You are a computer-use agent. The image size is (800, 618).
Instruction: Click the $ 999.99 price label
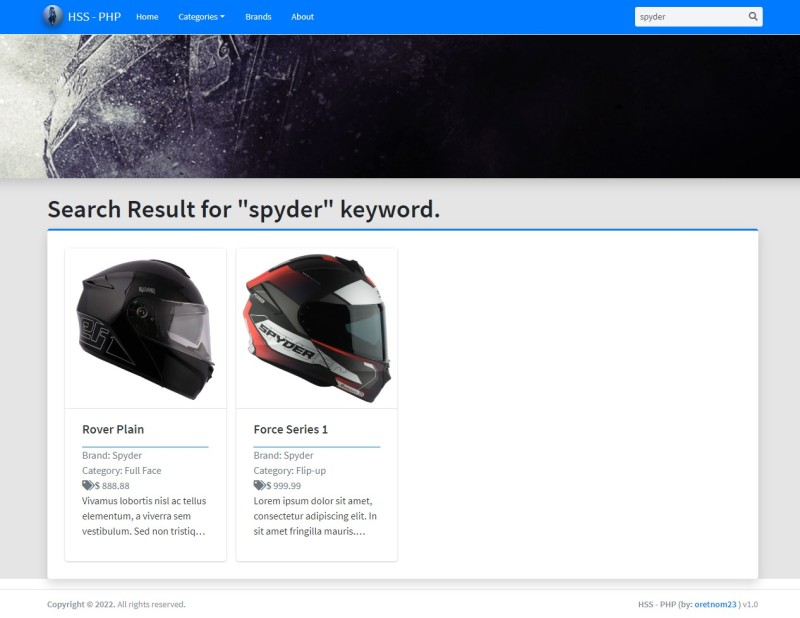click(284, 486)
